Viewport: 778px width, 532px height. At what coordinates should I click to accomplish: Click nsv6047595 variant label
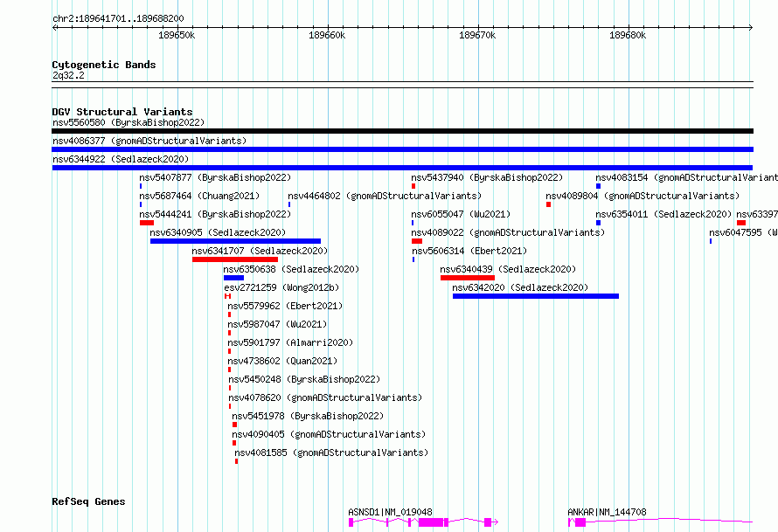click(x=743, y=232)
